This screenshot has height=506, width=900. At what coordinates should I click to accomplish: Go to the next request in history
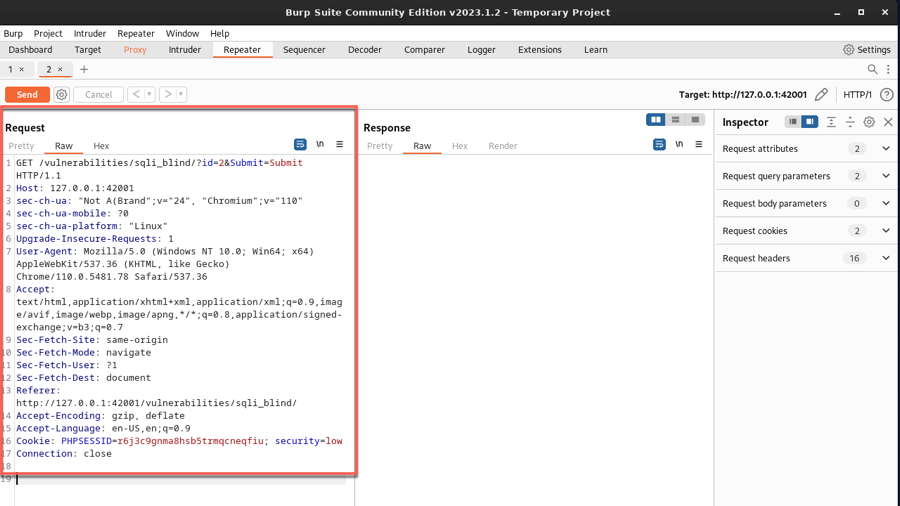tap(168, 94)
